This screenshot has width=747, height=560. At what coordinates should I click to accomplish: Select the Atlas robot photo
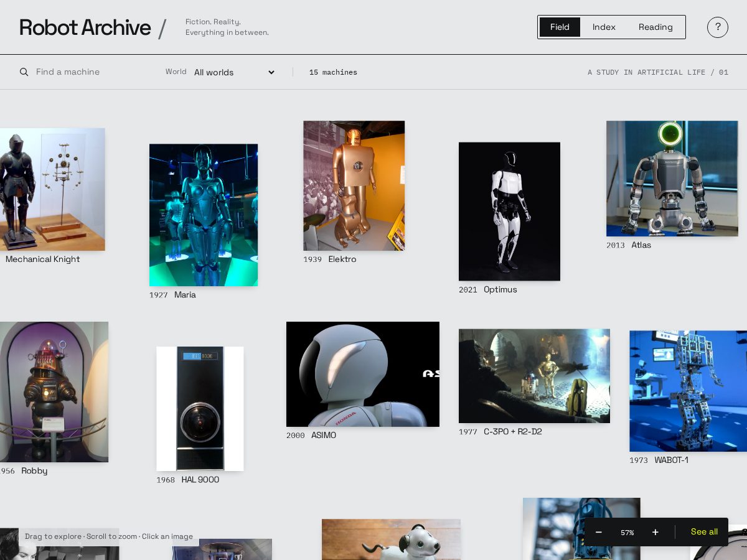point(672,179)
